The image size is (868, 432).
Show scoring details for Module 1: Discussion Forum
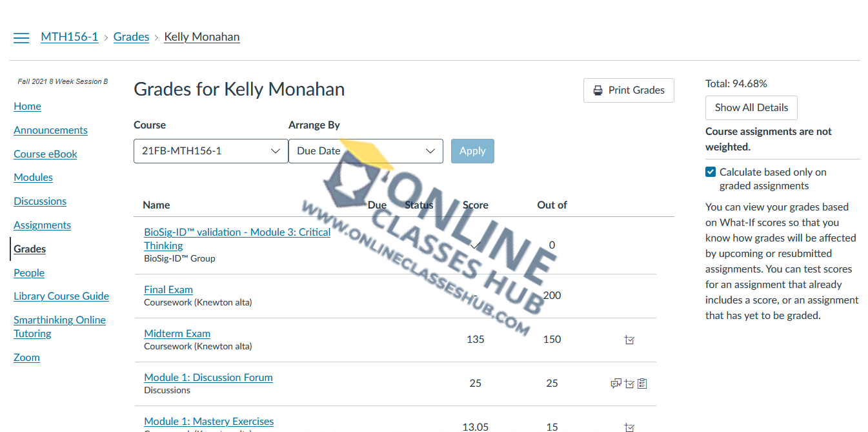click(x=629, y=384)
